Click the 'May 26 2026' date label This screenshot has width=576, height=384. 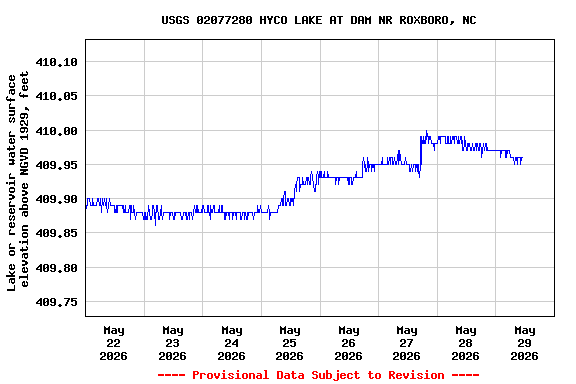[x=348, y=343]
